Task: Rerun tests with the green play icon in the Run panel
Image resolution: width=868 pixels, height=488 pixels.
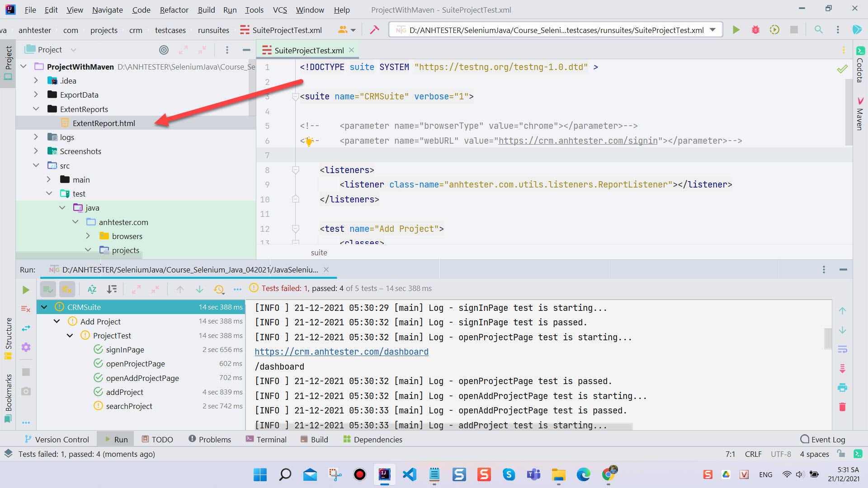Action: coord(26,290)
